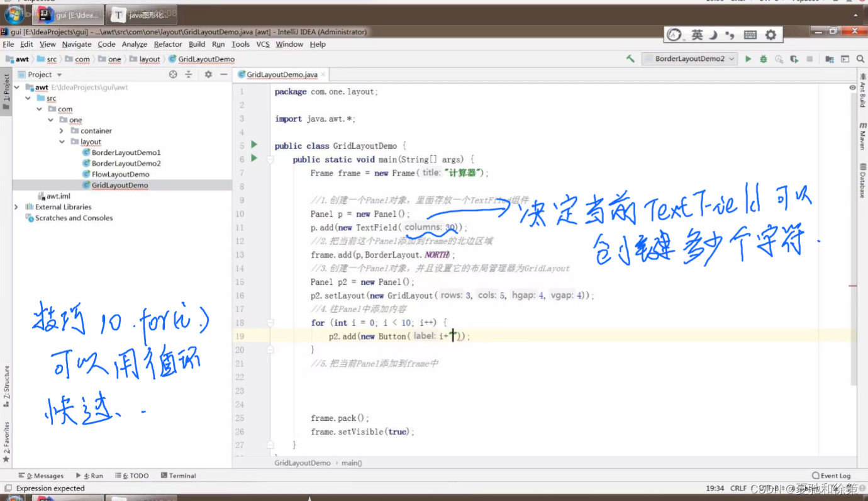Screen dimensions: 868x501
Task: Open Project panel settings via the gear icon
Action: tap(208, 74)
